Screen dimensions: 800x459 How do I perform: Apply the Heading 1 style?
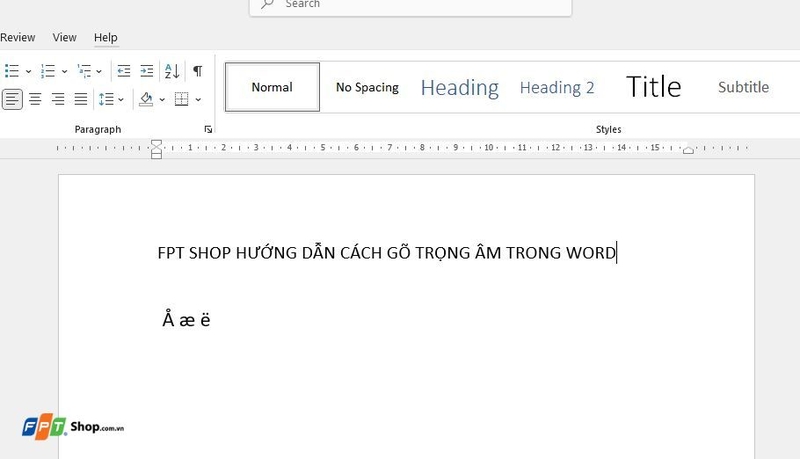click(x=460, y=87)
